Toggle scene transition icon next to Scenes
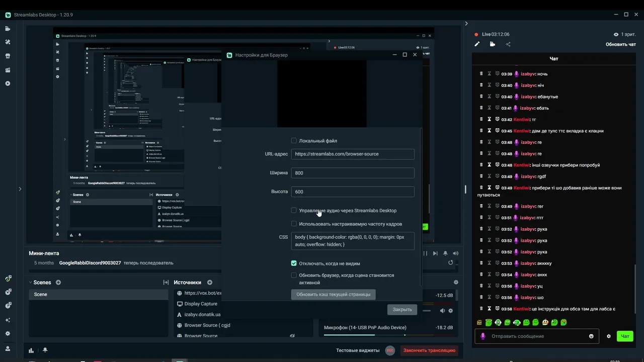Viewport: 644px width, 362px height. [x=166, y=283]
